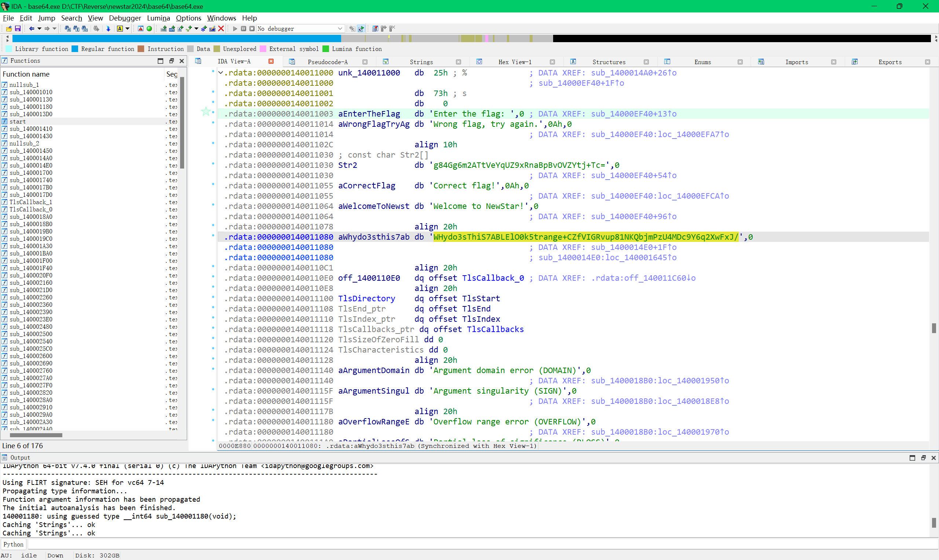Open the File menu
This screenshot has width=939, height=560.
pyautogui.click(x=8, y=18)
